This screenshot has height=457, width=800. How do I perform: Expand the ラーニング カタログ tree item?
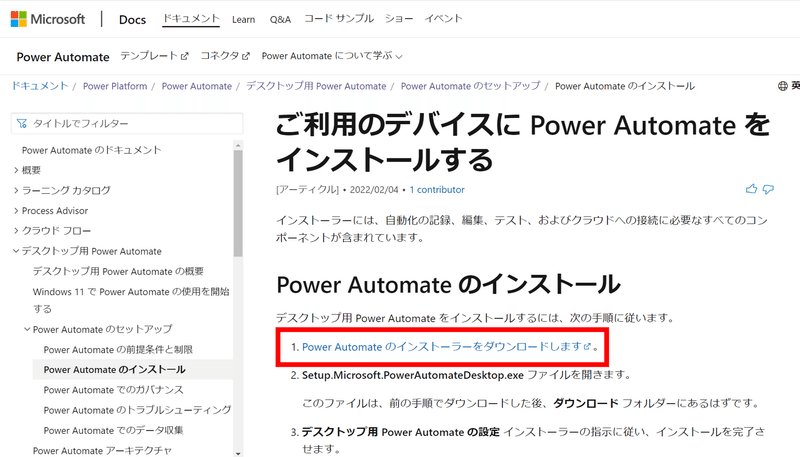[x=62, y=190]
